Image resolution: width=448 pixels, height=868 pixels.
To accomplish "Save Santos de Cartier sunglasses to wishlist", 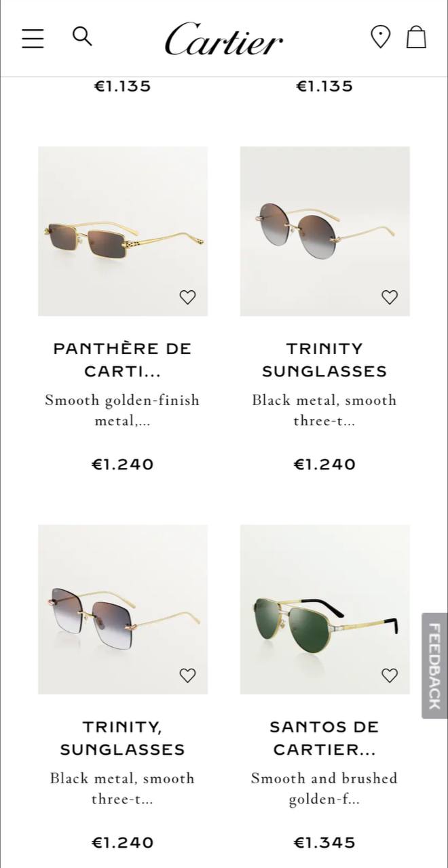I will 390,675.
